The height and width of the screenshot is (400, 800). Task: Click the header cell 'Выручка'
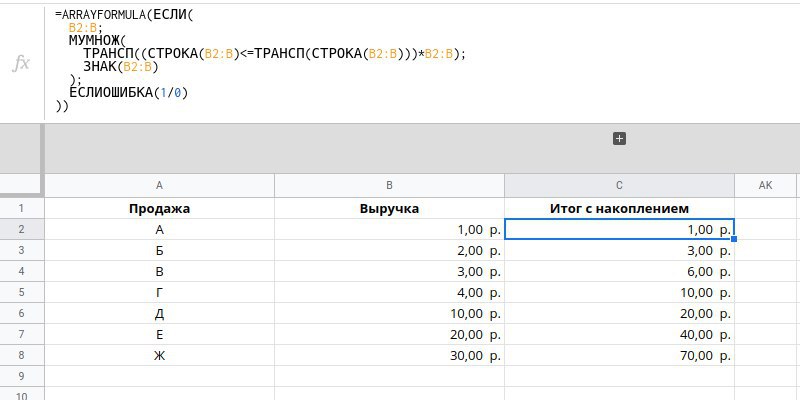[x=389, y=208]
